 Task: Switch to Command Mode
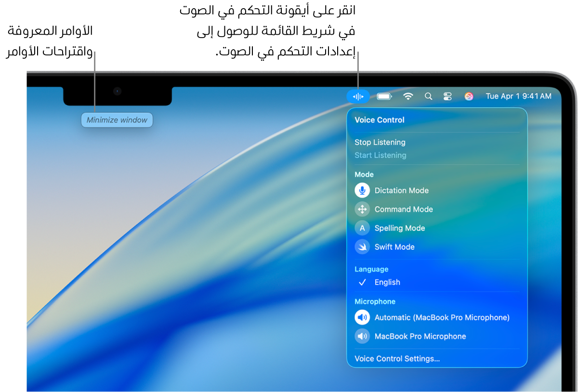404,209
